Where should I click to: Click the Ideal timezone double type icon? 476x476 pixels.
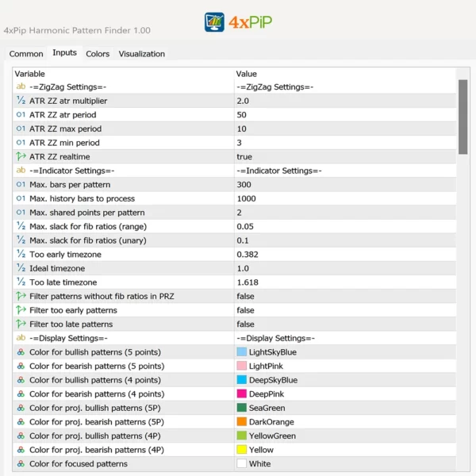[21, 268]
